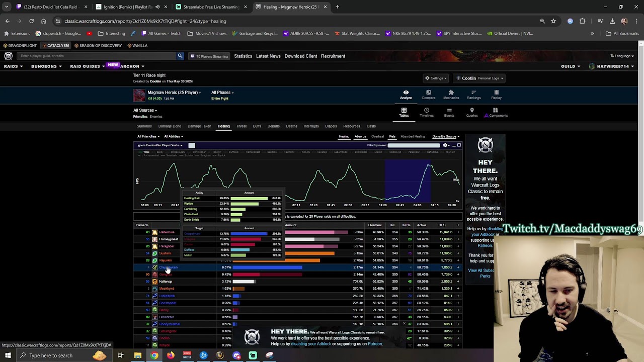Minimize the healing graph panel

[453, 145]
